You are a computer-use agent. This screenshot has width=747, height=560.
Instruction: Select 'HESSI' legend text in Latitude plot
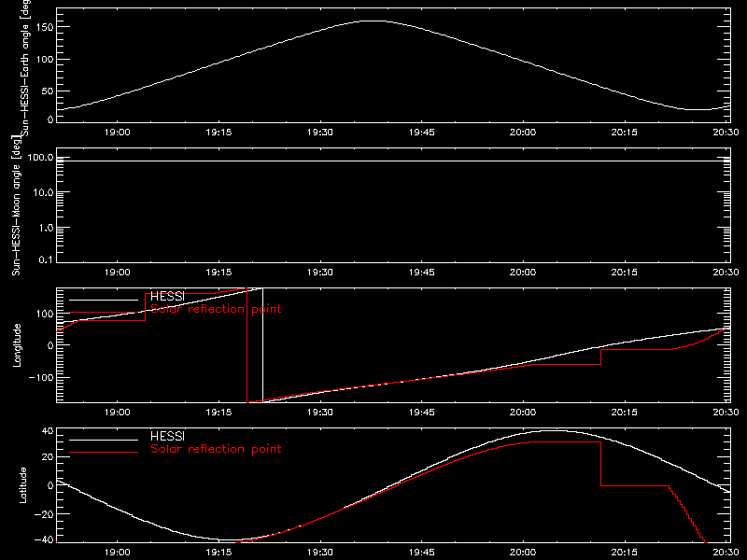click(x=167, y=436)
